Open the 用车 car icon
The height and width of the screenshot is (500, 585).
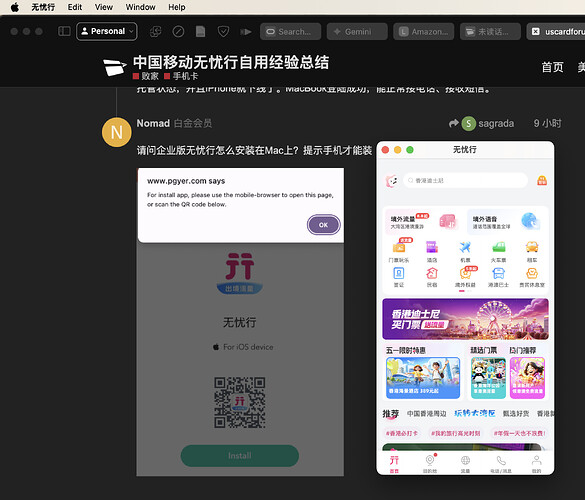(x=532, y=251)
